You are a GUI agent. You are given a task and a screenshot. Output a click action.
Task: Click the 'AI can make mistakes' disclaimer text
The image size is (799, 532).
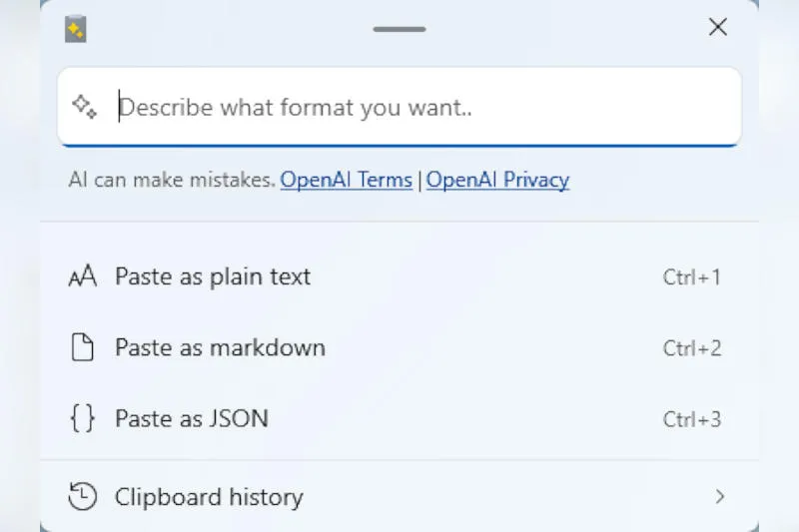[172, 181]
